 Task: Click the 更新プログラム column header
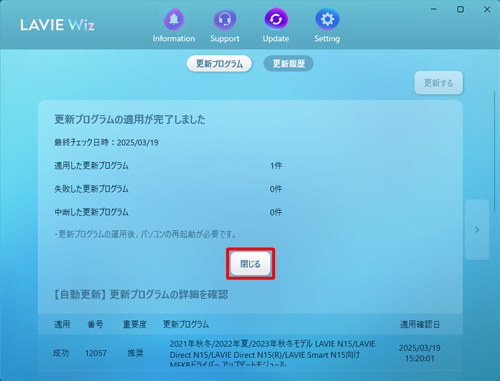click(186, 324)
